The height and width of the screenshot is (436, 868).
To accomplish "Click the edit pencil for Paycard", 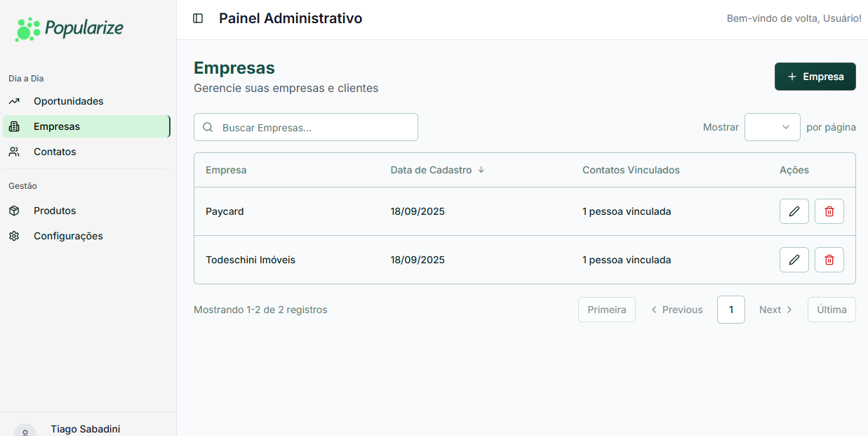I will (x=794, y=211).
